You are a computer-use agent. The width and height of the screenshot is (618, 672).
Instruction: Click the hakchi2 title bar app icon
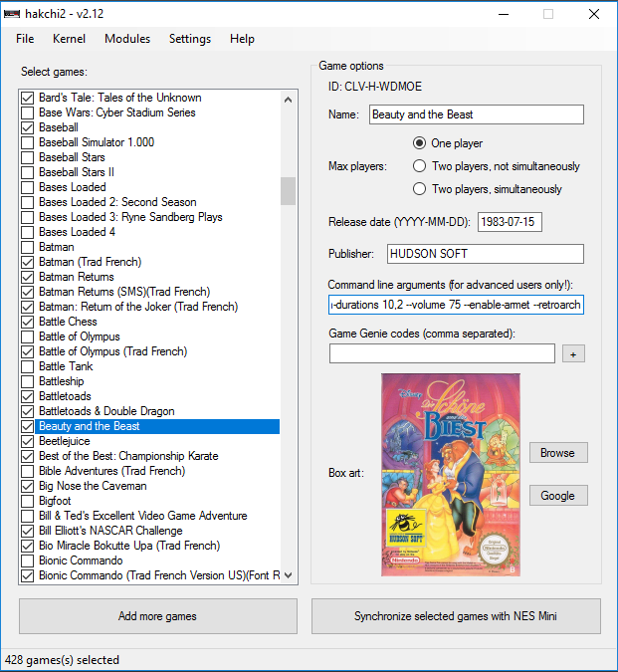point(11,14)
